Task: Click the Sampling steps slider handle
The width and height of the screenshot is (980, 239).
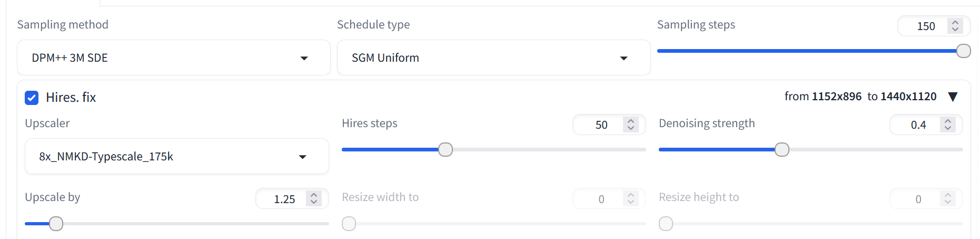Action: click(964, 51)
